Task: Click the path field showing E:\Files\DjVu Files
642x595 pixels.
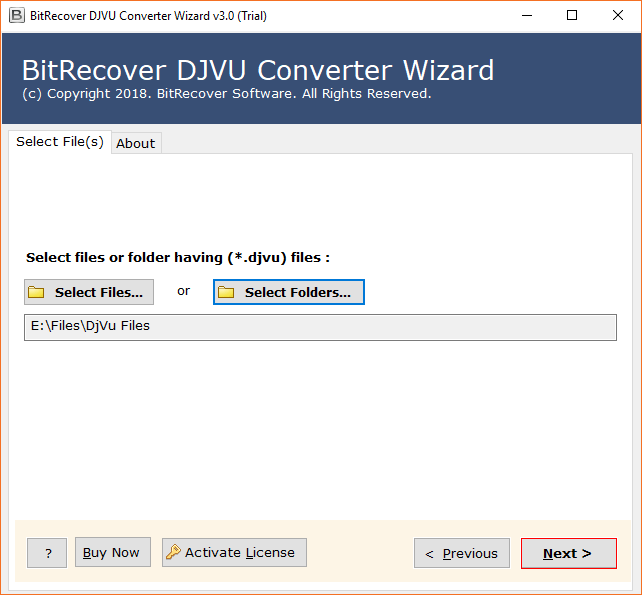Action: 320,327
